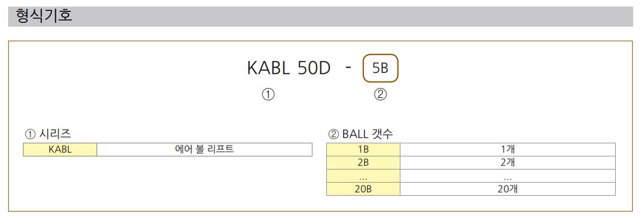
Task: Select the yellow 2B code cell
Action: [363, 163]
